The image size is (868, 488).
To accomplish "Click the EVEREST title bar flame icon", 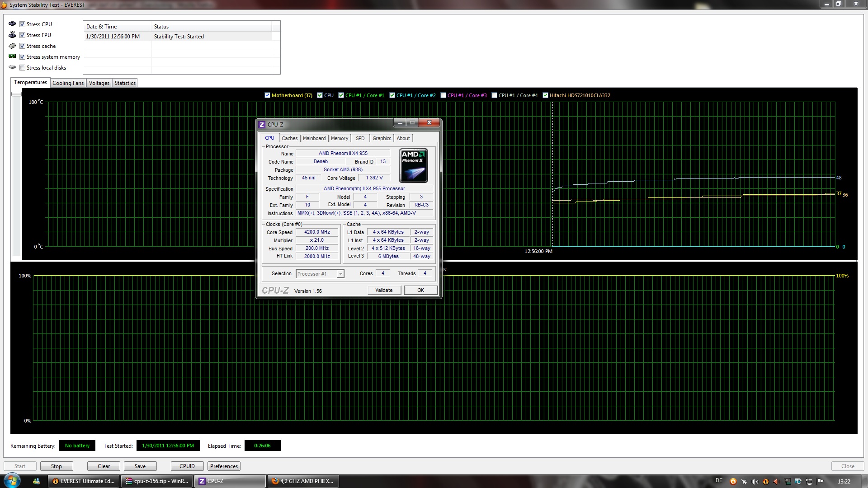I will [x=4, y=5].
